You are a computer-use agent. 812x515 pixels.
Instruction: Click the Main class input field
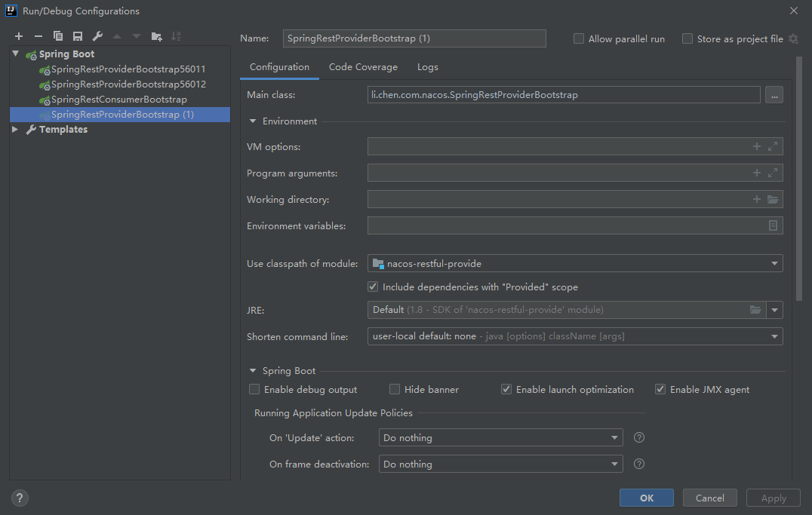[x=564, y=95]
